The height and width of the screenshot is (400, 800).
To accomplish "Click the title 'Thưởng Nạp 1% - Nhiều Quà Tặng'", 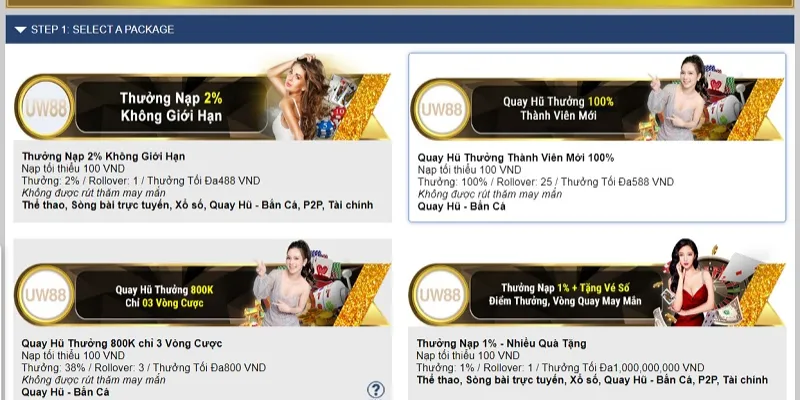I will [x=502, y=343].
